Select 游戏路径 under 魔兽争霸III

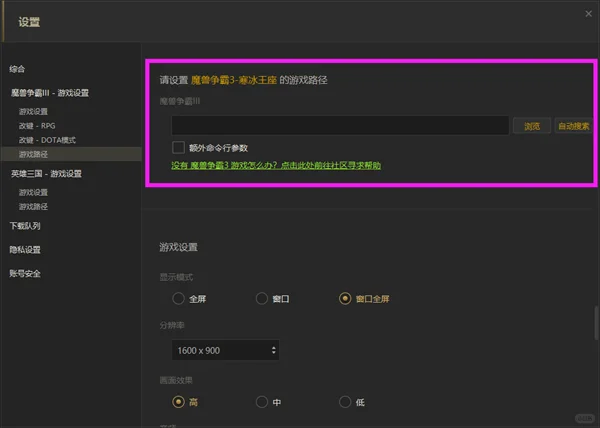pyautogui.click(x=71, y=154)
